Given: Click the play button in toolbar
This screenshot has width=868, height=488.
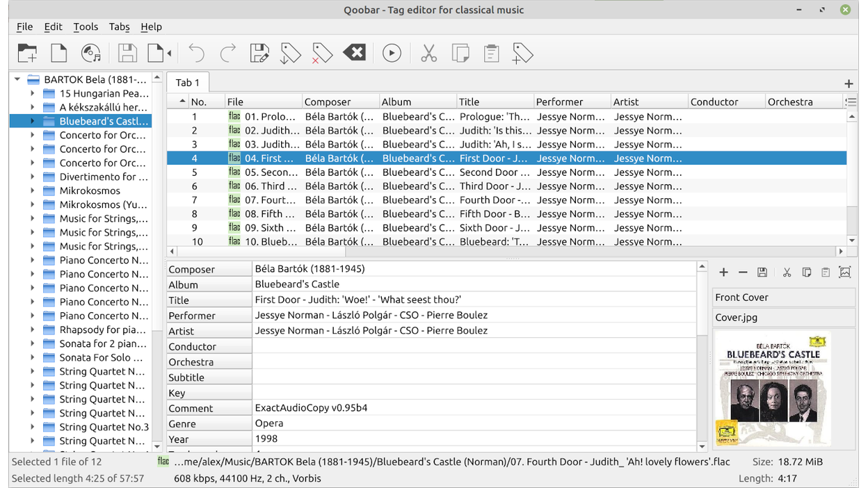Looking at the screenshot, I should pyautogui.click(x=392, y=54).
